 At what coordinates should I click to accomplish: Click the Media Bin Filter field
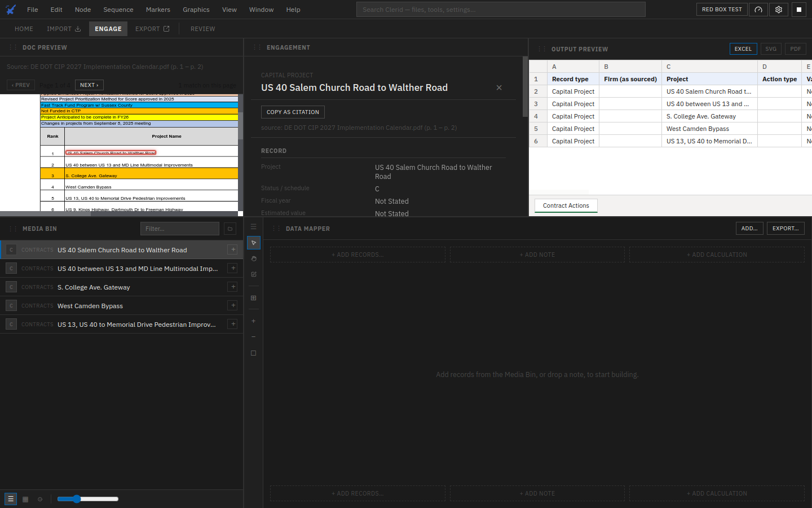[180, 229]
